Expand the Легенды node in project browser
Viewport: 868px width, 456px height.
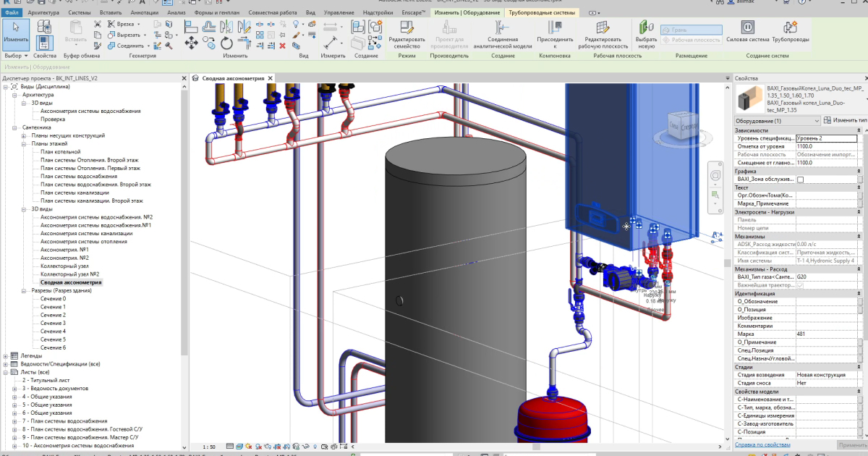(6, 355)
